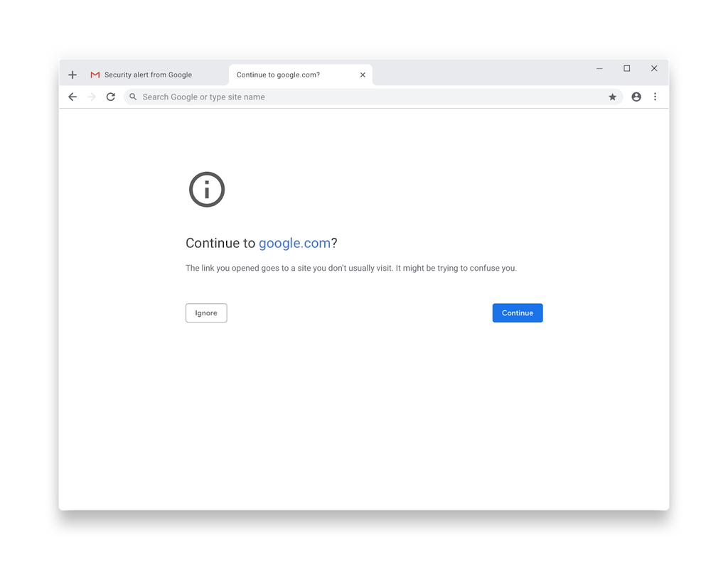Click the forward navigation arrow
The width and height of the screenshot is (728, 569).
[x=91, y=97]
